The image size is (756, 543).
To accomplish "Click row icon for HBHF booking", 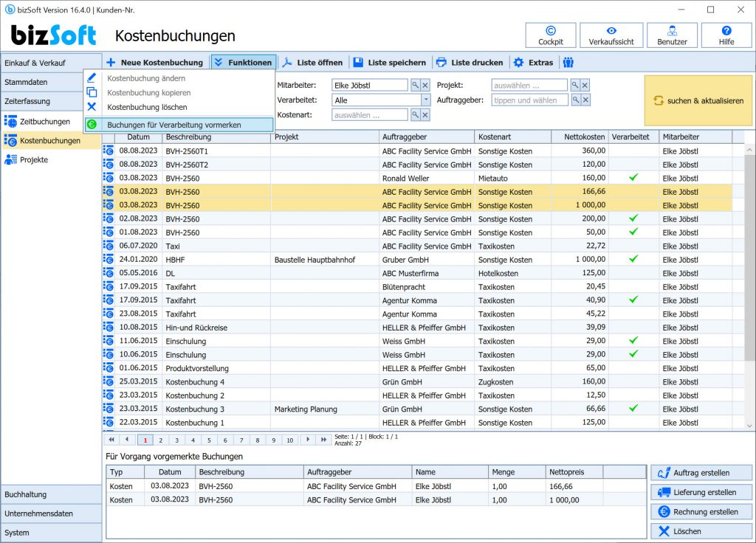I will (x=109, y=259).
